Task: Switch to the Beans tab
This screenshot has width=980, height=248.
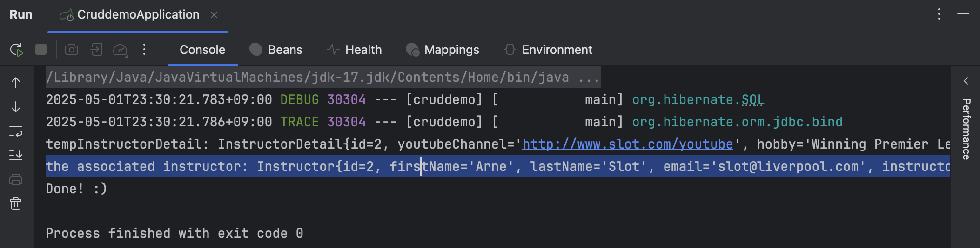Action: (276, 50)
